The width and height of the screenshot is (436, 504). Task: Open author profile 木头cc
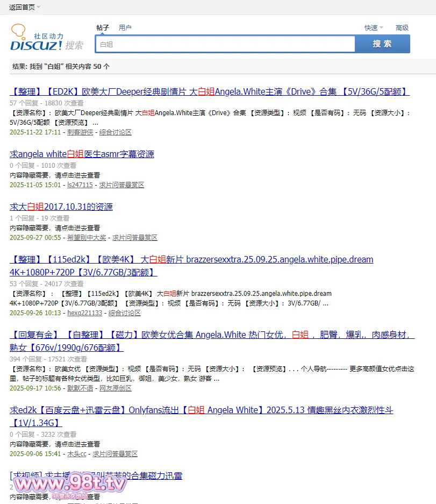click(76, 454)
